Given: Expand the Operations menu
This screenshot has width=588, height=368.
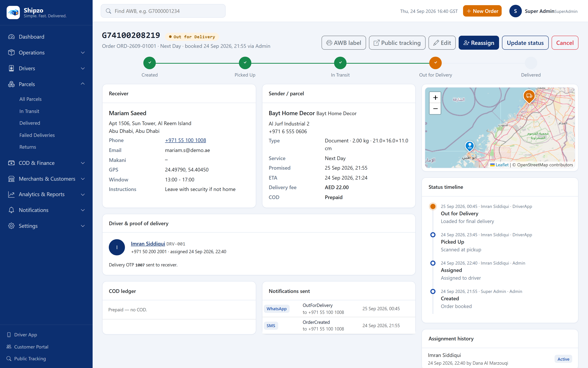Looking at the screenshot, I should 46,53.
